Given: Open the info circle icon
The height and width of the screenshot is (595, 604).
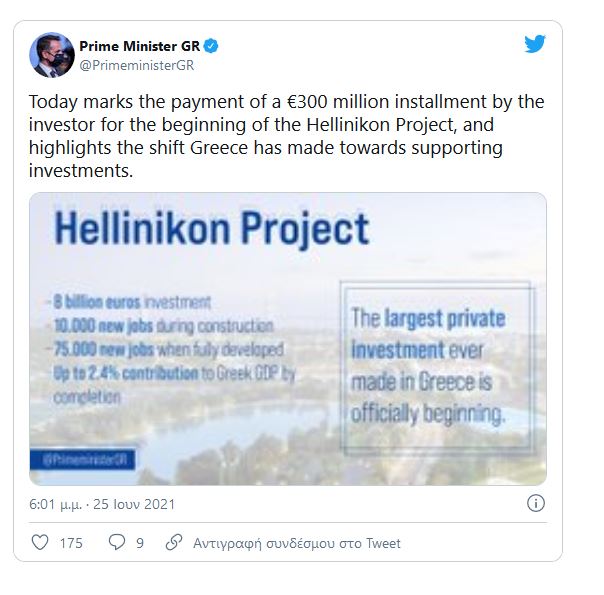Looking at the screenshot, I should 536,503.
